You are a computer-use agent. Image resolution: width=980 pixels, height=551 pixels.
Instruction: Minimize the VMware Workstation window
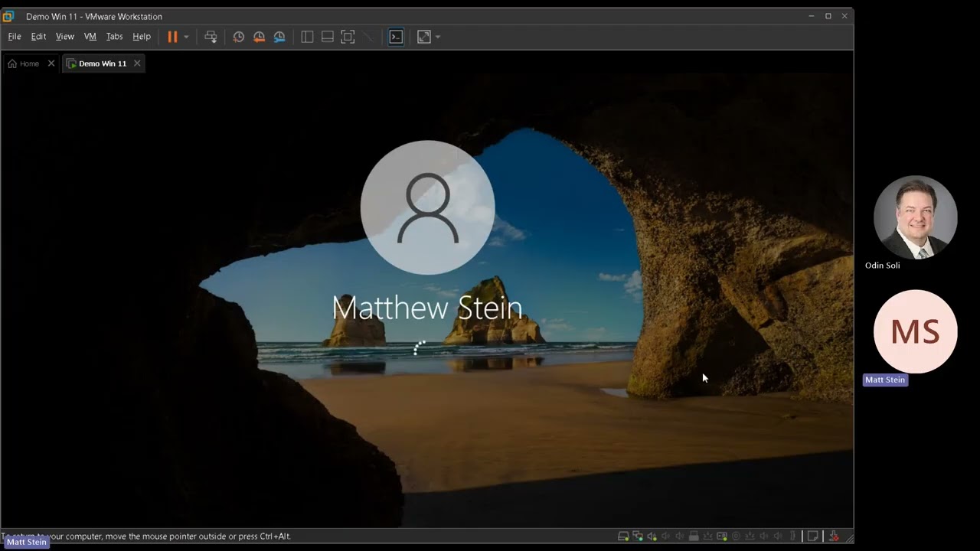811,16
